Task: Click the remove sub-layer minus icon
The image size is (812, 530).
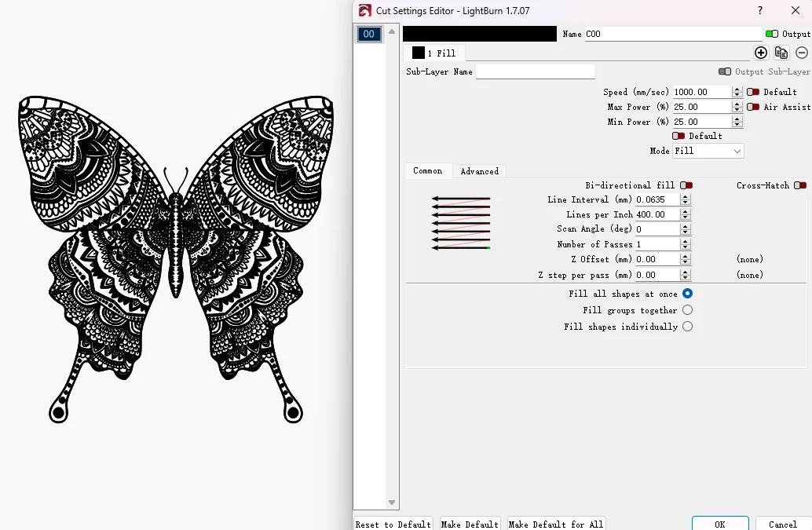Action: [x=801, y=53]
